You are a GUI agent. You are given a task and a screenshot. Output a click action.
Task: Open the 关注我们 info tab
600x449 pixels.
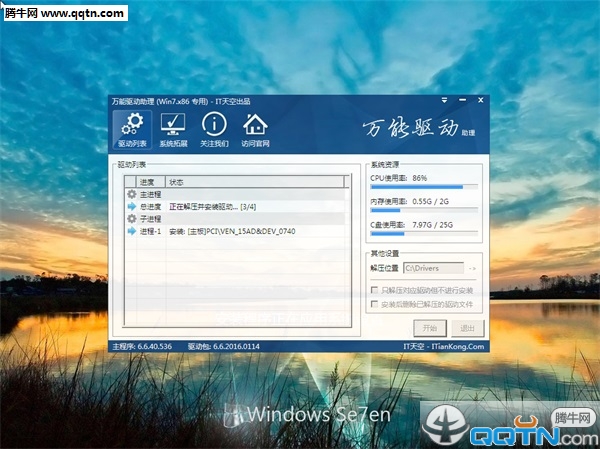tap(214, 130)
